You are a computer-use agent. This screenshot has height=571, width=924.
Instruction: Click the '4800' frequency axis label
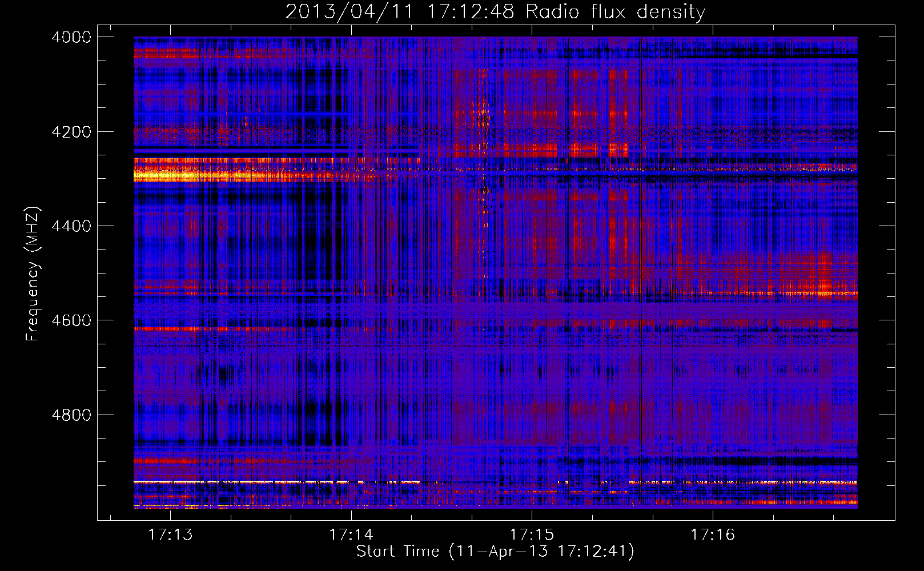click(x=71, y=415)
